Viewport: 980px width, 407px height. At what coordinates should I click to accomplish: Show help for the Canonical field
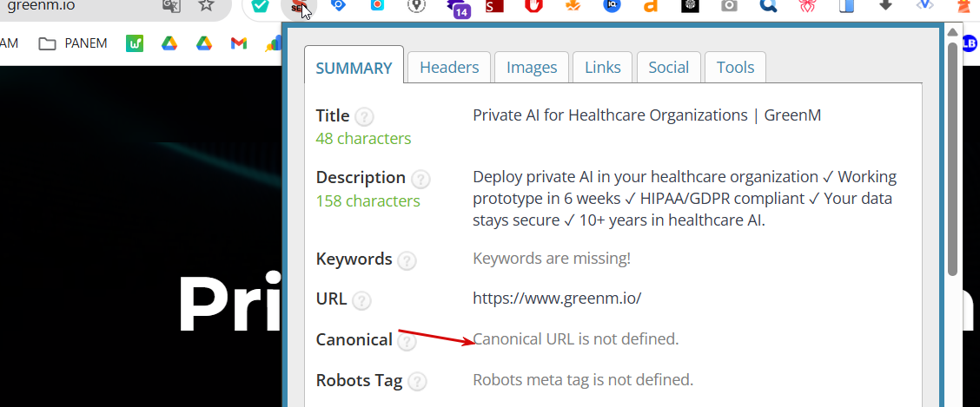tap(407, 341)
